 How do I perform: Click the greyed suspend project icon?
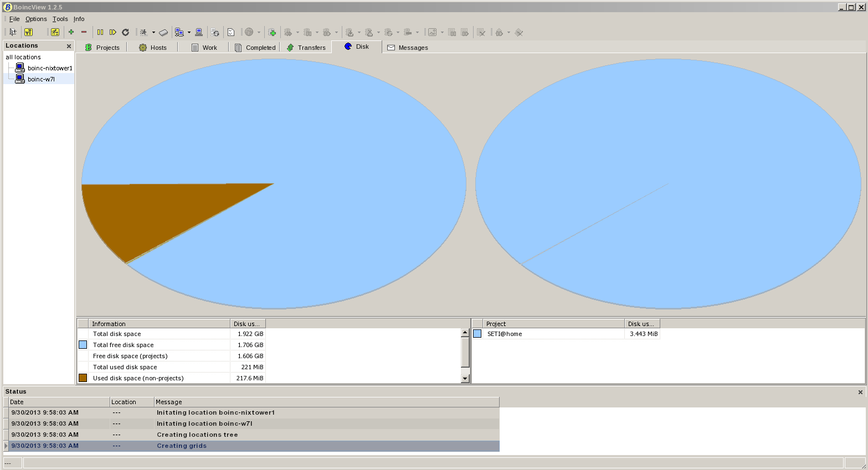tap(307, 32)
